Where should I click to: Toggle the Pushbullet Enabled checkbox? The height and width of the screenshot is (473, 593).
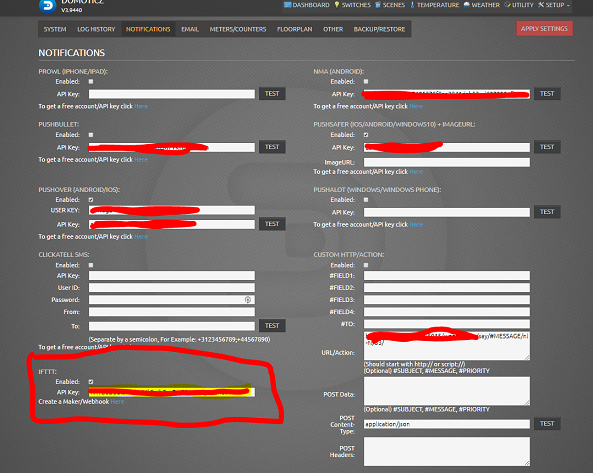(x=91, y=135)
